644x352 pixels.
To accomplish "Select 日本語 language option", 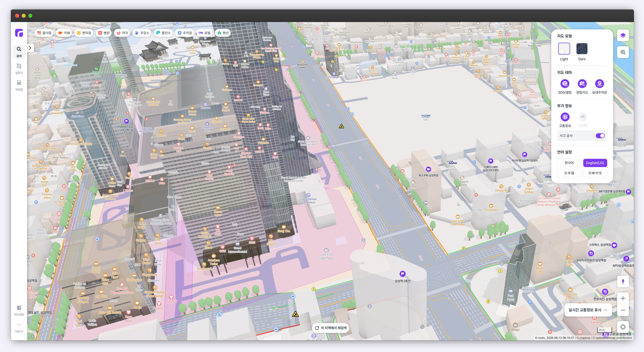I will coord(569,173).
